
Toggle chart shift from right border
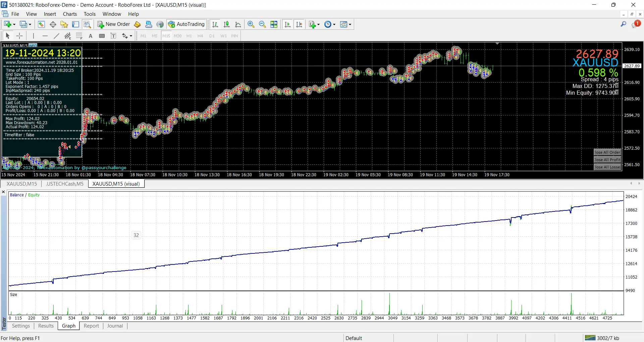pyautogui.click(x=299, y=24)
